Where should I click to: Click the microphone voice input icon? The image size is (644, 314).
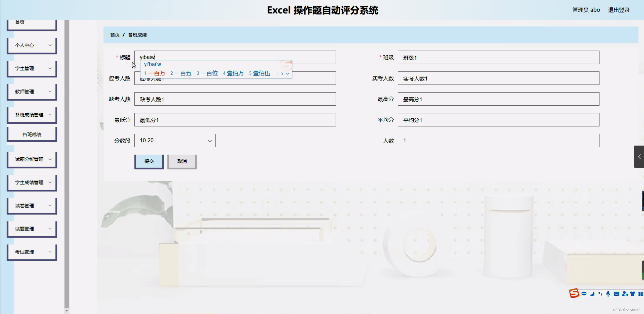tap(608, 294)
